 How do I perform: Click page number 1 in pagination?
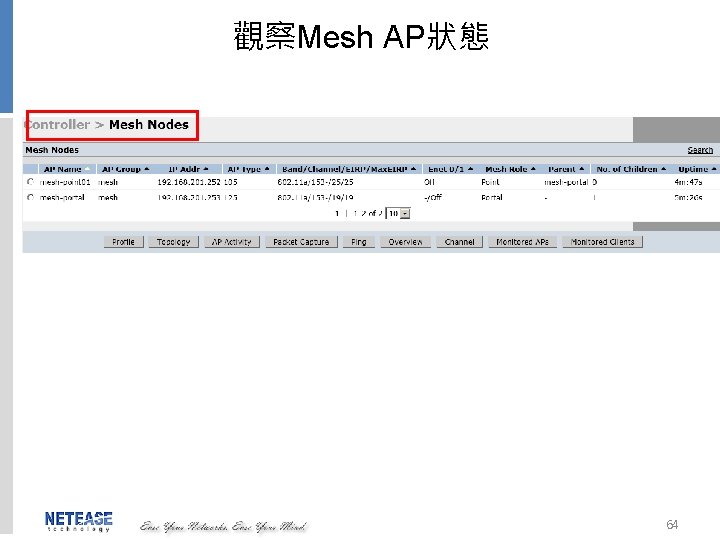pyautogui.click(x=337, y=214)
